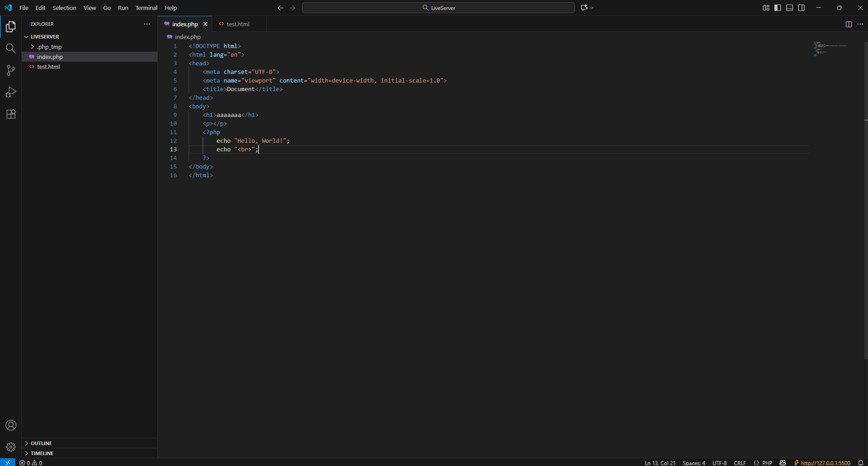The image size is (868, 466).
Task: Open the Extensions view
Action: pos(10,114)
